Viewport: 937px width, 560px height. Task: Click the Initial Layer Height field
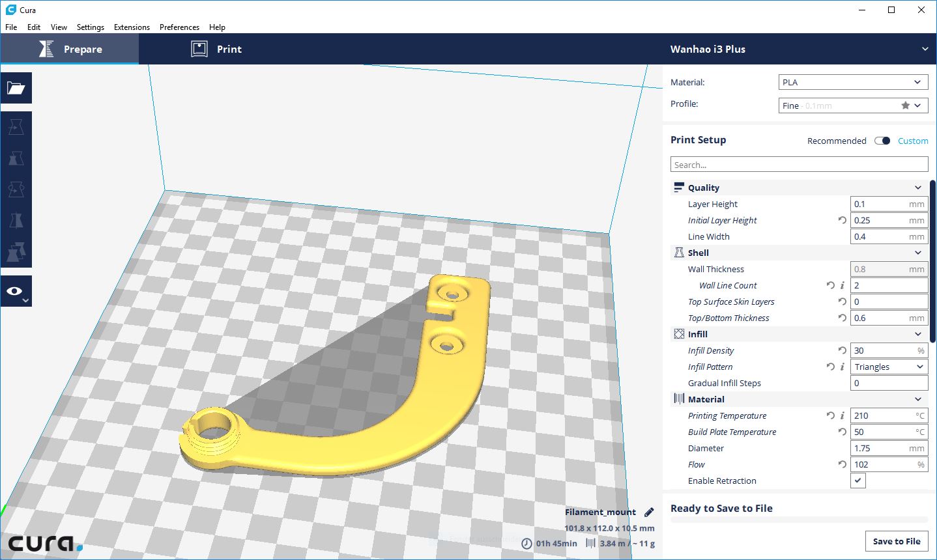889,220
